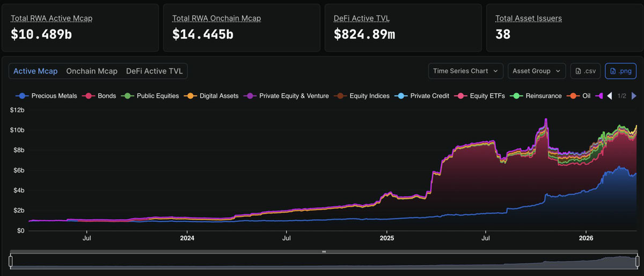Go to previous legend page arrow
The height and width of the screenshot is (276, 644).
tap(609, 96)
